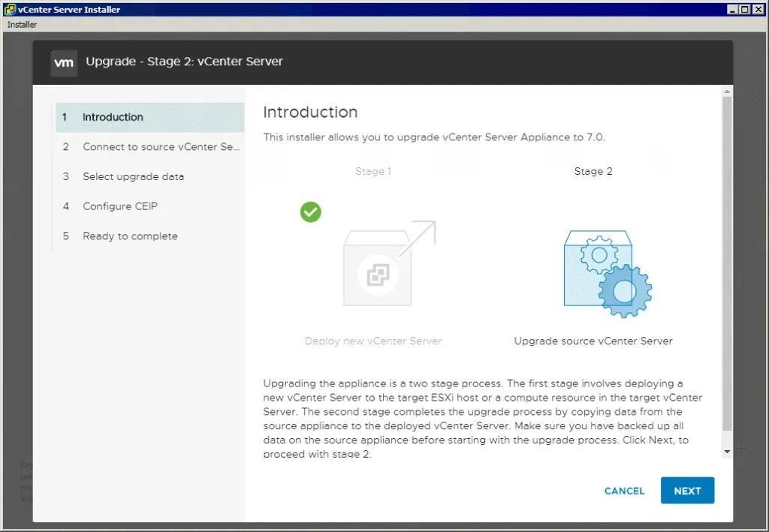This screenshot has height=532, width=769.
Task: Click the Stage 1 label
Action: pos(373,171)
